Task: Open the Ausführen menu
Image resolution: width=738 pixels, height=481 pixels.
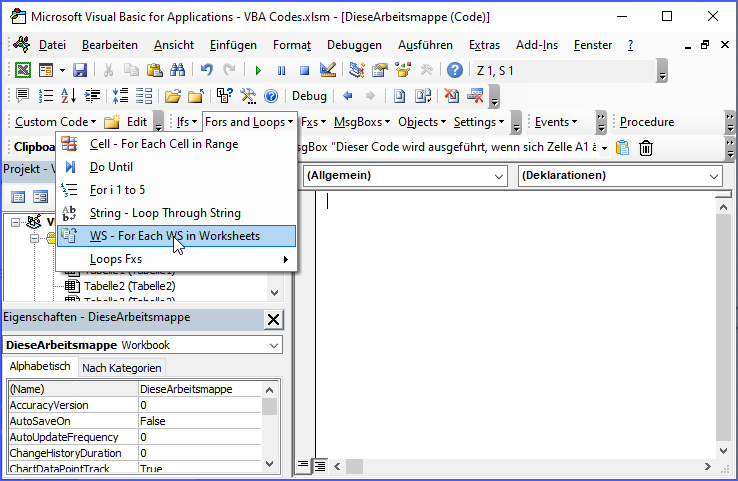Action: pos(425,45)
